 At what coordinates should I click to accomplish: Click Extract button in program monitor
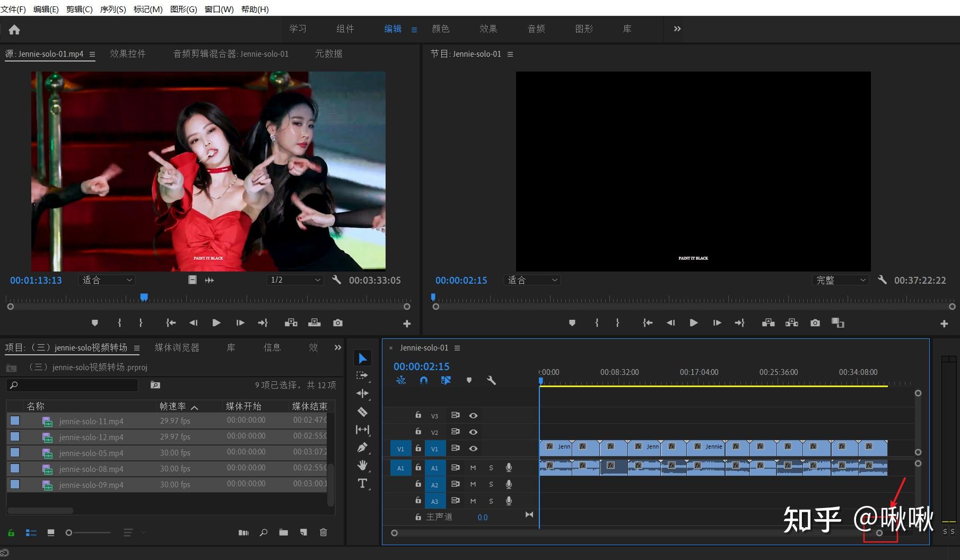tap(791, 322)
